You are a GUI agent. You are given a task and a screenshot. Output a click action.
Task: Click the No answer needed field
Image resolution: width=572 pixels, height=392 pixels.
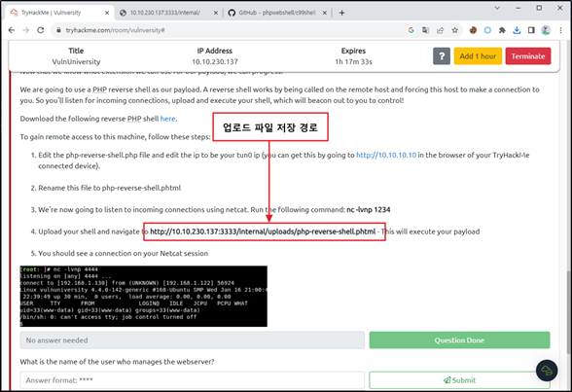pyautogui.click(x=193, y=340)
